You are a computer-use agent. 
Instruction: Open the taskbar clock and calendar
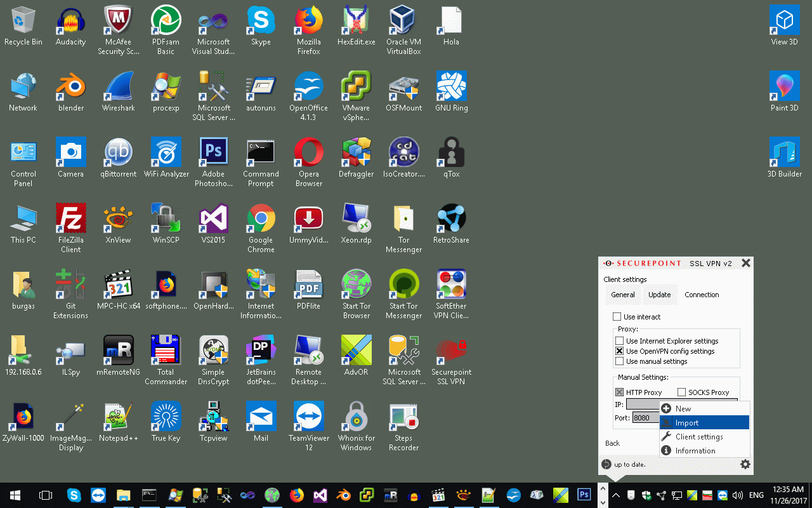pos(788,495)
